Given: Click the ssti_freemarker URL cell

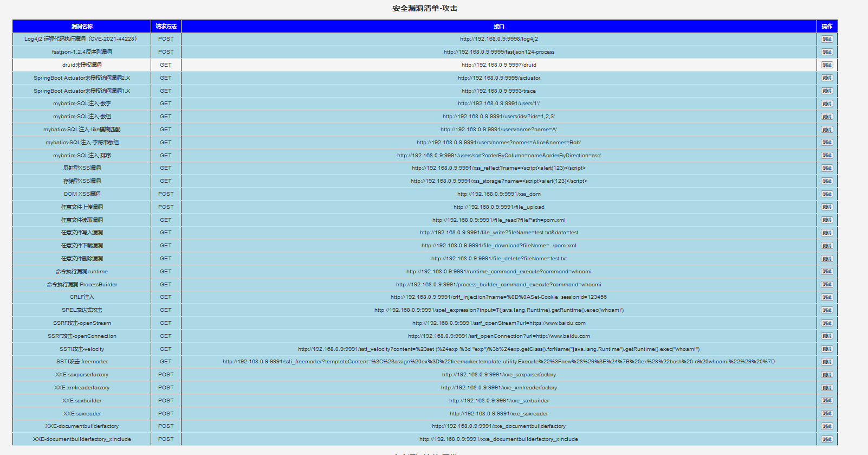Looking at the screenshot, I should point(499,362).
